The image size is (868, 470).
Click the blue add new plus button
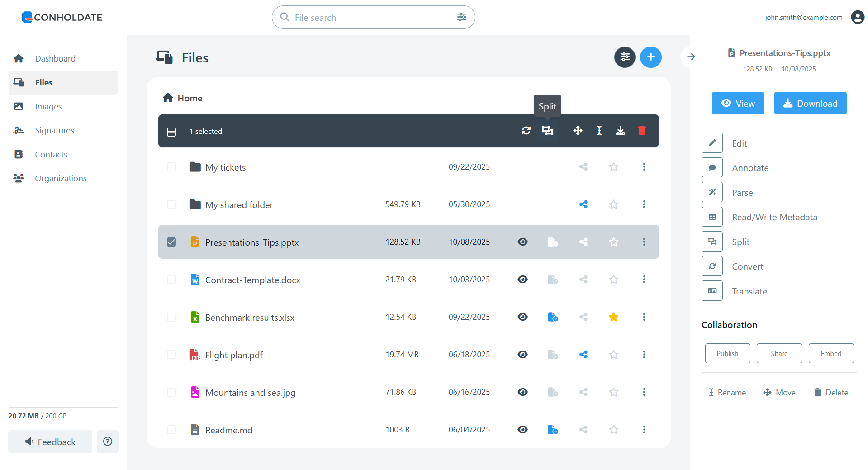click(650, 57)
